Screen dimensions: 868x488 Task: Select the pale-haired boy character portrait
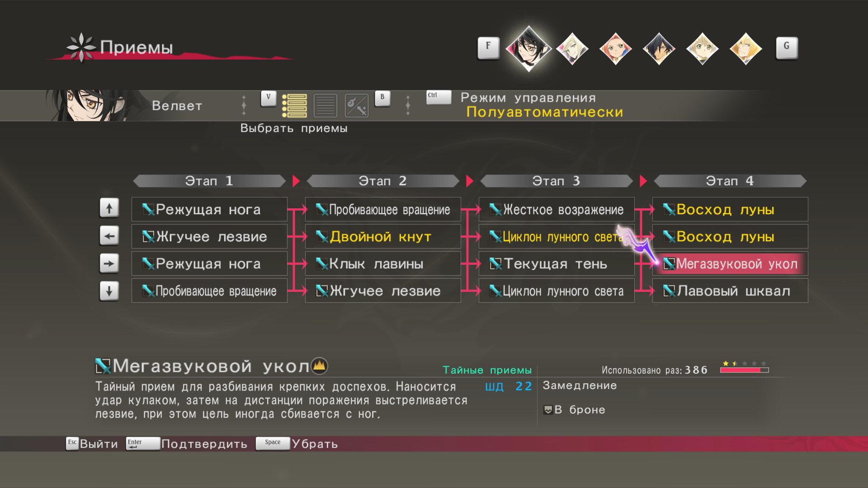tap(703, 49)
